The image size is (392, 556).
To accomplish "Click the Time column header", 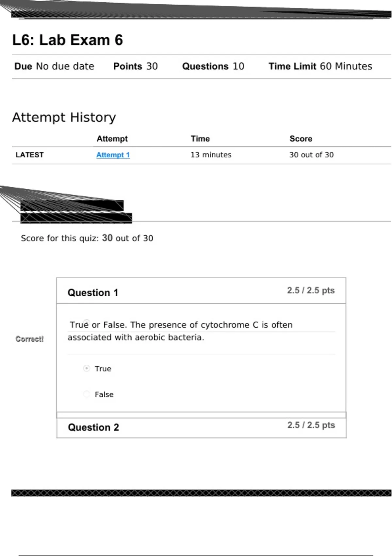I will (x=200, y=139).
